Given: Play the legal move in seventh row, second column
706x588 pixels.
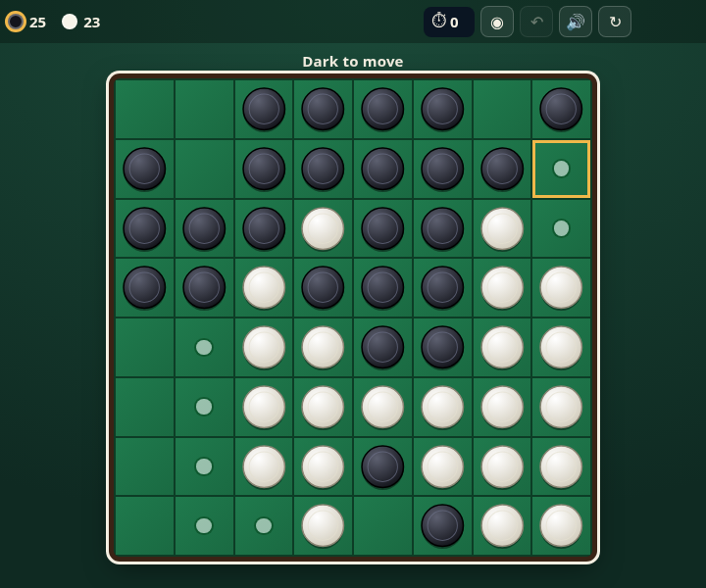Looking at the screenshot, I should [204, 466].
